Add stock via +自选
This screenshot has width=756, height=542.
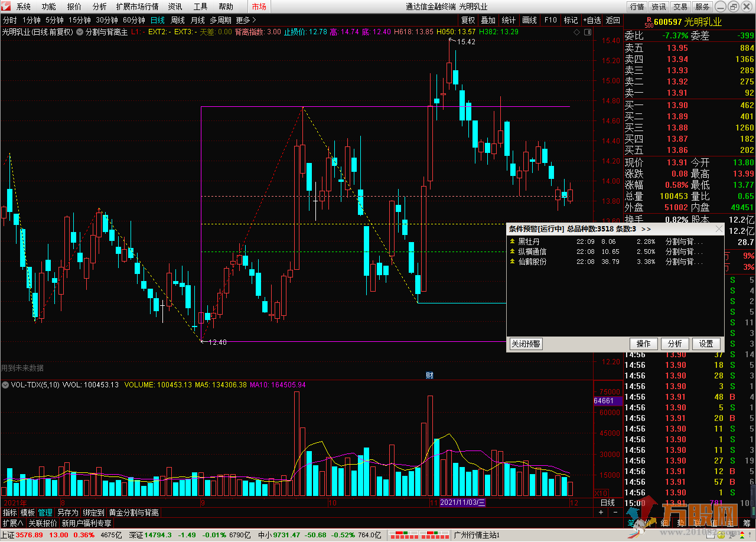pyautogui.click(x=592, y=20)
